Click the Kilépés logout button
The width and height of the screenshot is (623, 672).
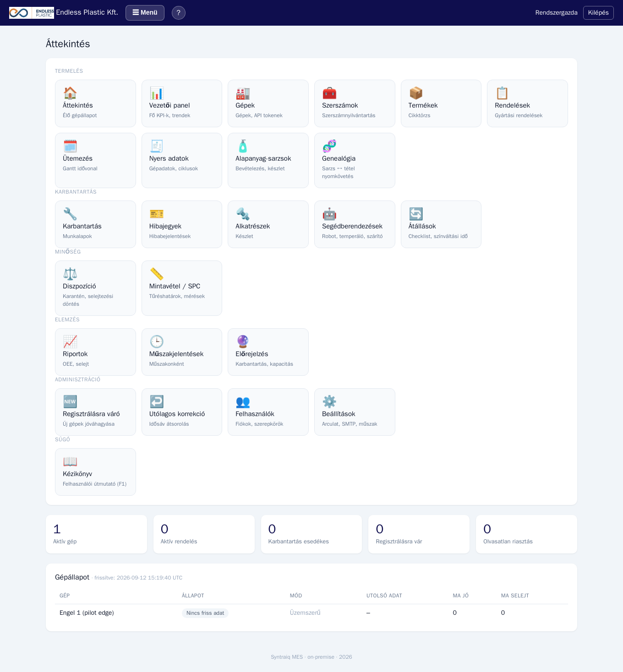click(x=598, y=13)
